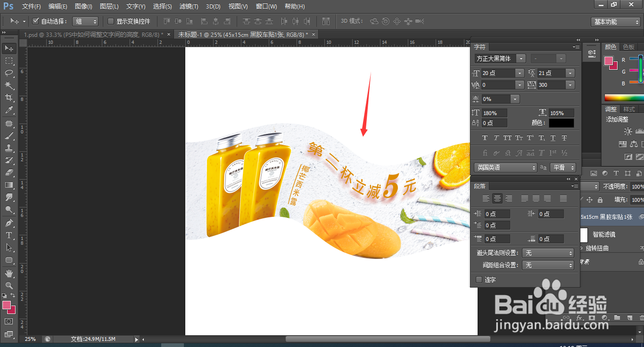Select the Move tool in the toolbox
Screen dimensions: 644x347
tap(8, 48)
